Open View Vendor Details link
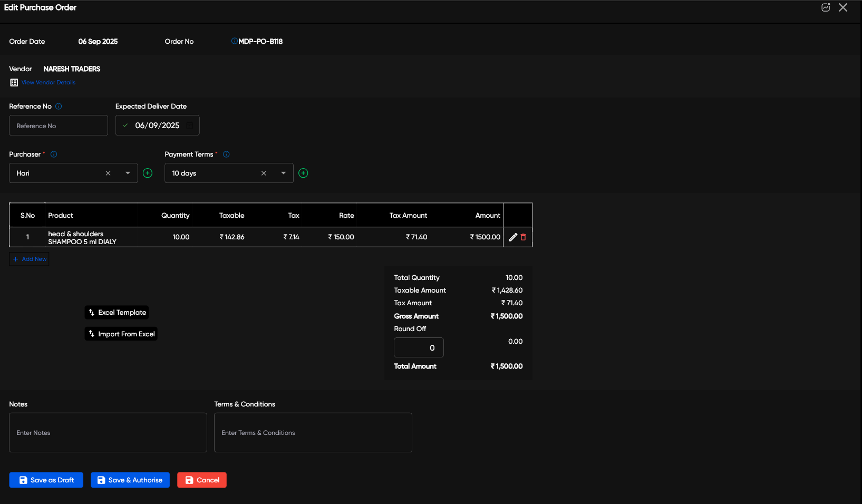 [x=48, y=83]
